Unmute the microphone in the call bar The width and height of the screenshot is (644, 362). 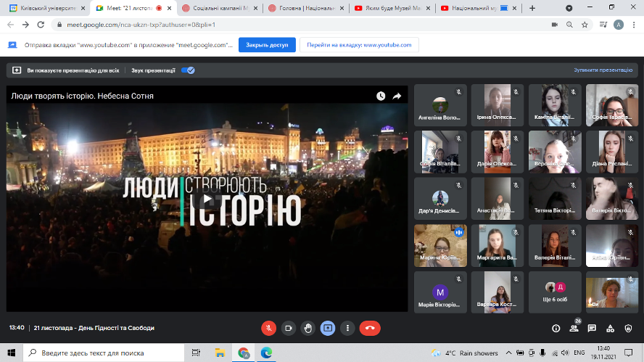click(x=269, y=328)
